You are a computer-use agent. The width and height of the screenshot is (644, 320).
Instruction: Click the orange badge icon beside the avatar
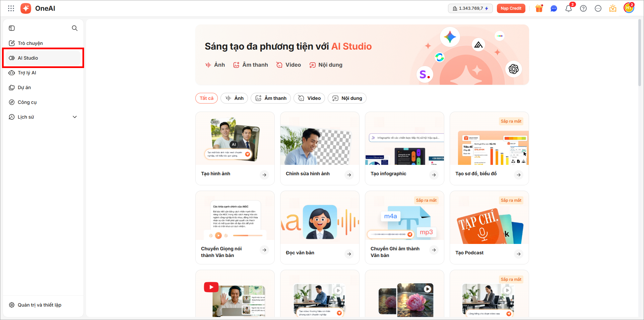(x=613, y=8)
